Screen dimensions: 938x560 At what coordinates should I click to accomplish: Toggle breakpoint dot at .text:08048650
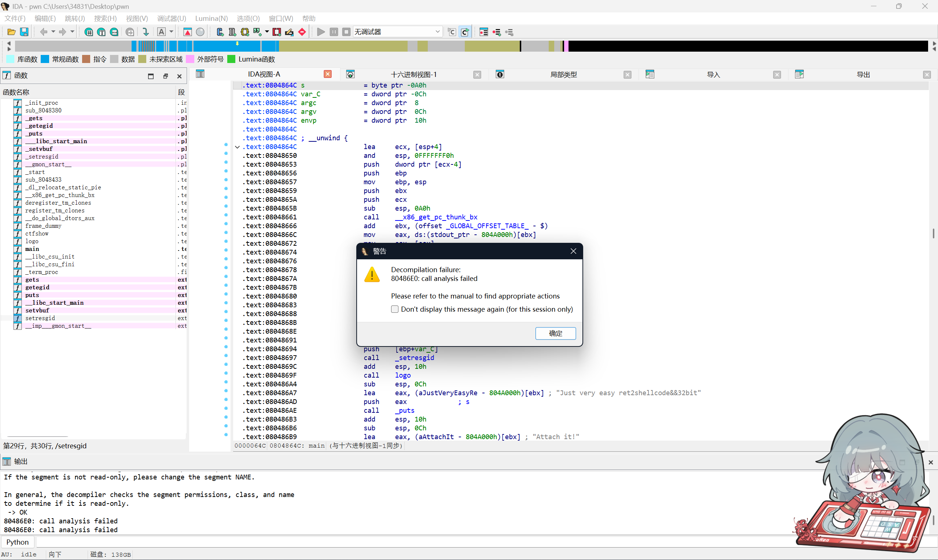226,153
